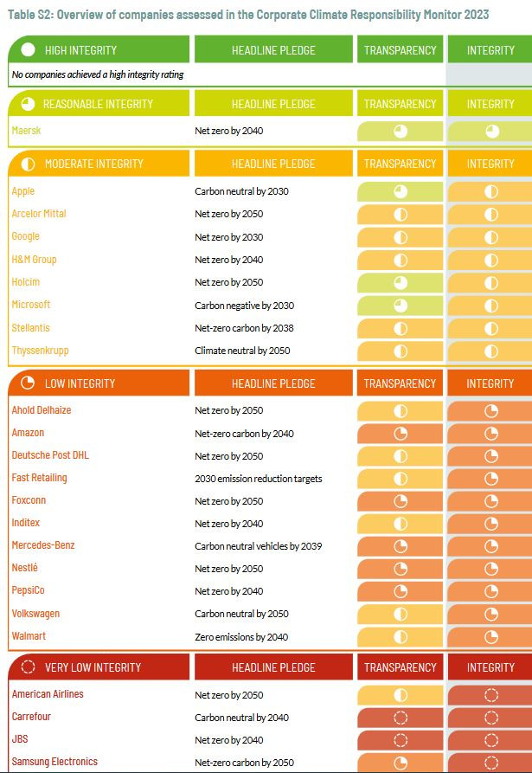Click the Nestlé company name
Image resolution: width=532 pixels, height=773 pixels.
click(25, 568)
